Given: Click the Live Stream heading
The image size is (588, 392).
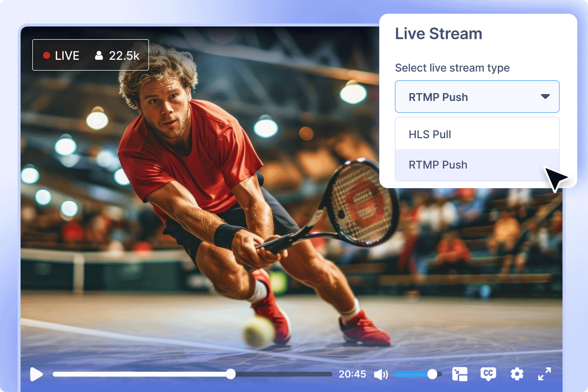Looking at the screenshot, I should (438, 33).
